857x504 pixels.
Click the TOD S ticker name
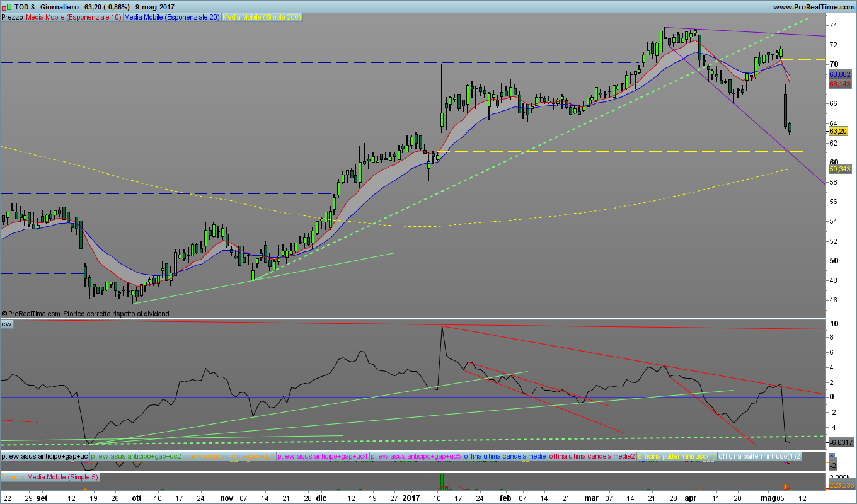tap(25, 6)
